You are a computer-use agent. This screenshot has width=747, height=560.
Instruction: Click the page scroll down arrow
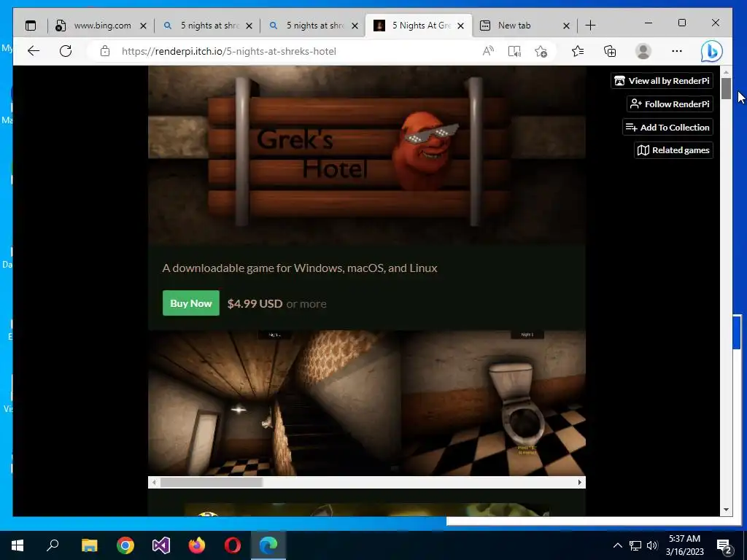(x=726, y=510)
